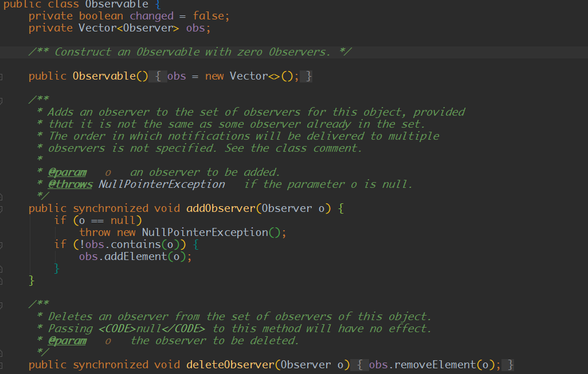Click the 'Observable()' constructor name

click(x=111, y=76)
